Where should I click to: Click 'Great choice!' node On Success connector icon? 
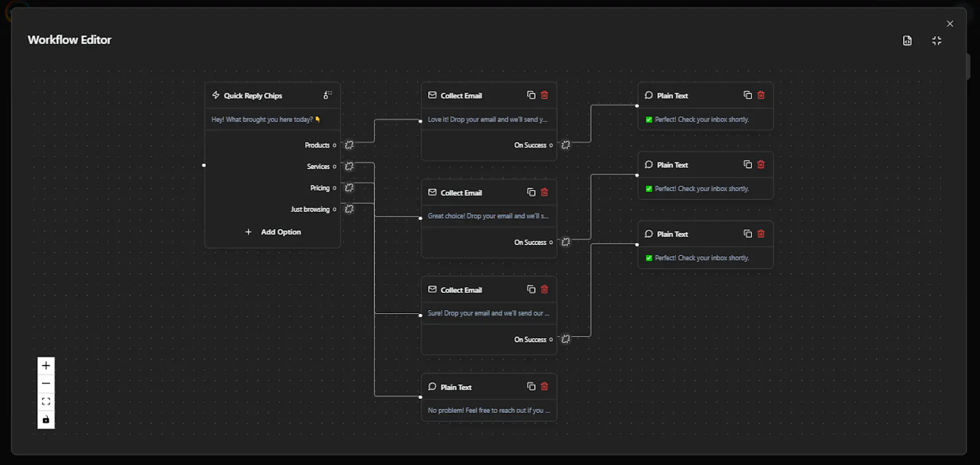pyautogui.click(x=566, y=242)
